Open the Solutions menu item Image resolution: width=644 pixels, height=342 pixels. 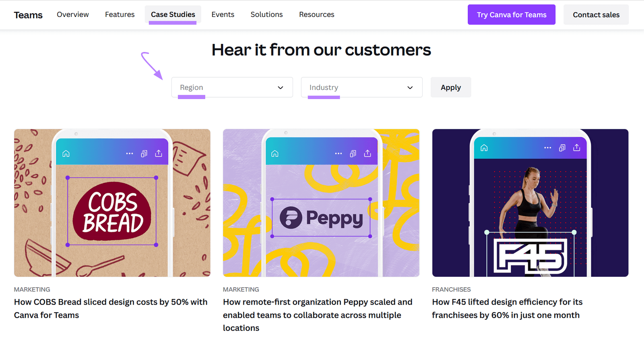click(x=266, y=14)
